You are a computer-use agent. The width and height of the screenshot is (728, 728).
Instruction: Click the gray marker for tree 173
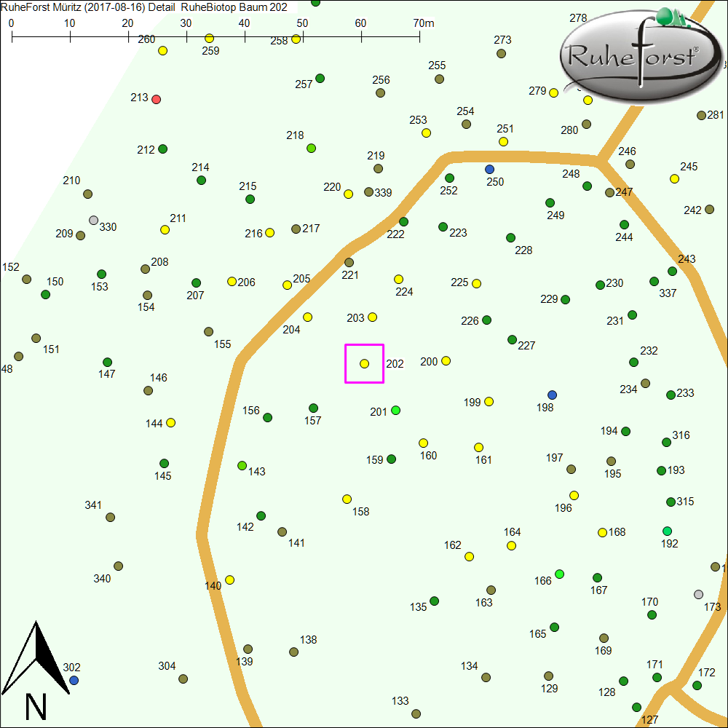[699, 594]
